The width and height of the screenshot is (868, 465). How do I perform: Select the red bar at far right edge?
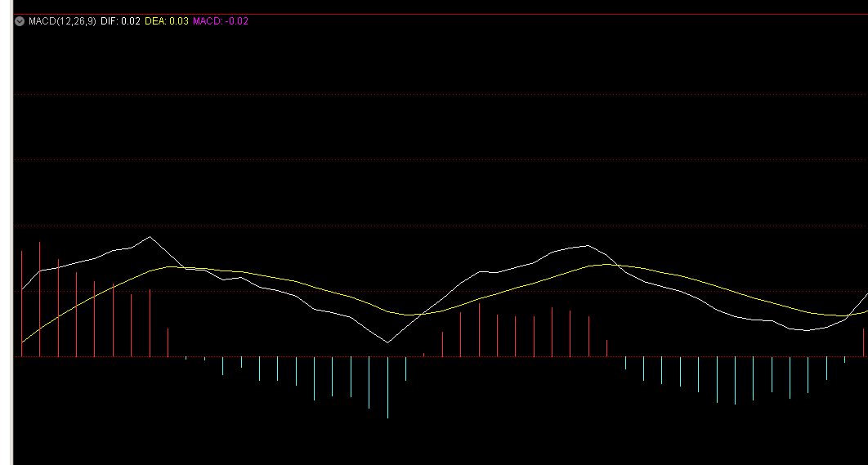pos(863,343)
